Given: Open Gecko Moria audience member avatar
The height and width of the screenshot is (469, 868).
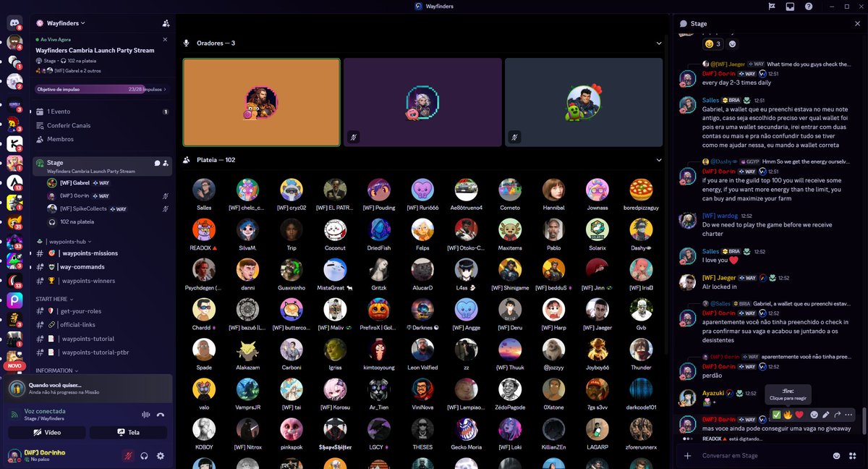Looking at the screenshot, I should pyautogui.click(x=467, y=429).
